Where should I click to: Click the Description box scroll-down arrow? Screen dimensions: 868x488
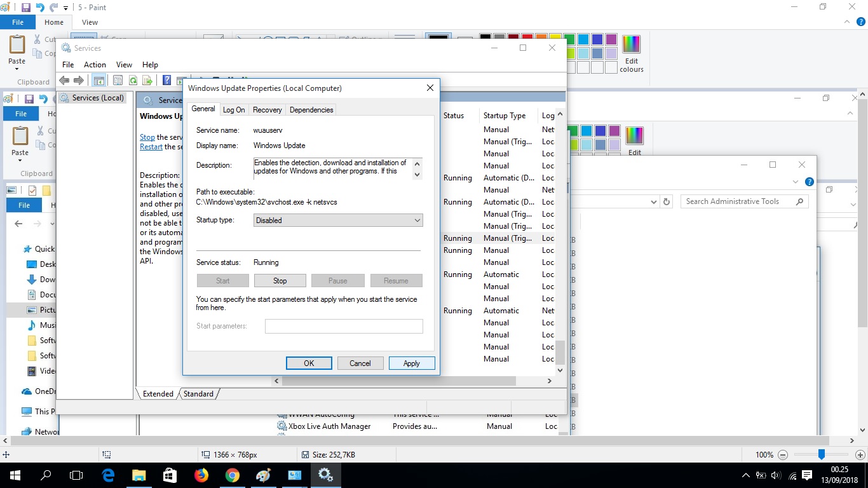click(x=417, y=174)
